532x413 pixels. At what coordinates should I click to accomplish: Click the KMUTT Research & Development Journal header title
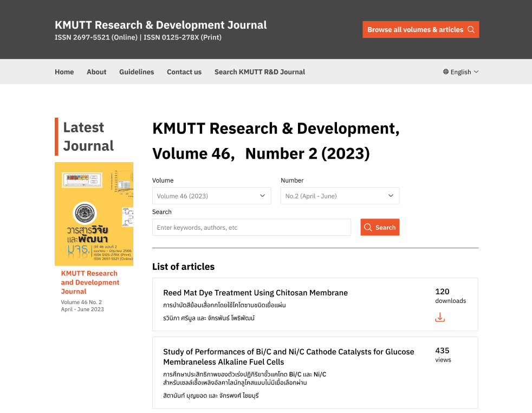point(160,24)
